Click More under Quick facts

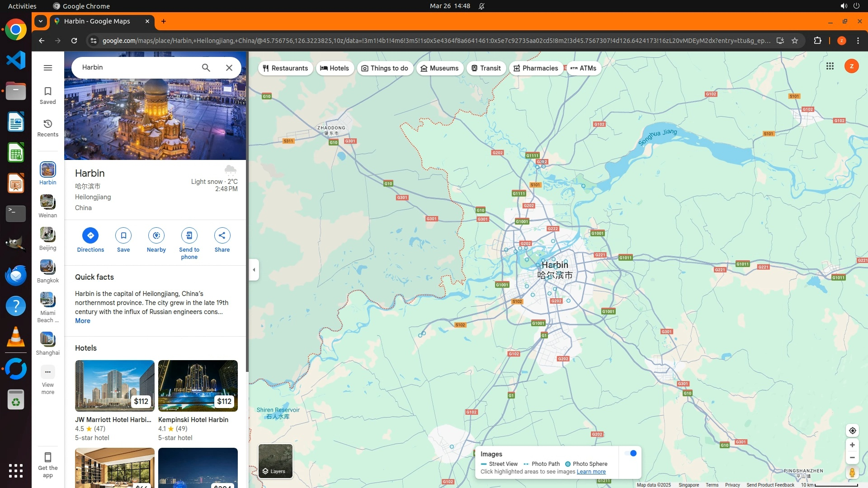[x=83, y=321]
